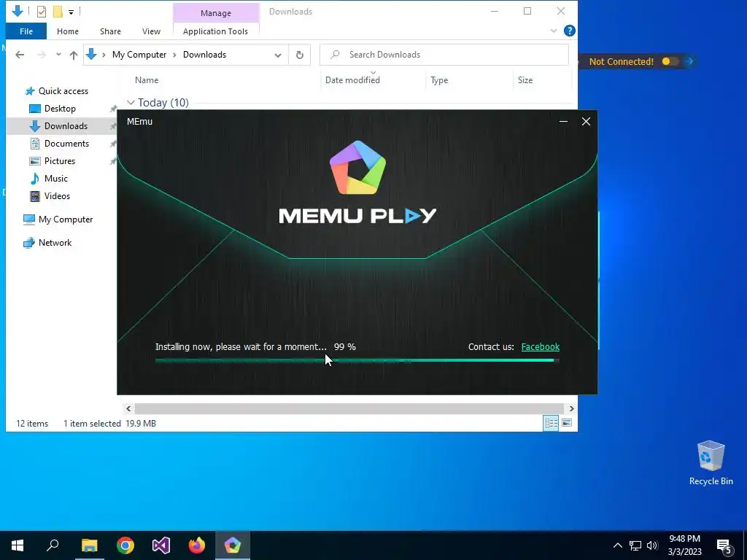Click the MEmu installation progress bar
747x560 pixels.
[x=357, y=360]
